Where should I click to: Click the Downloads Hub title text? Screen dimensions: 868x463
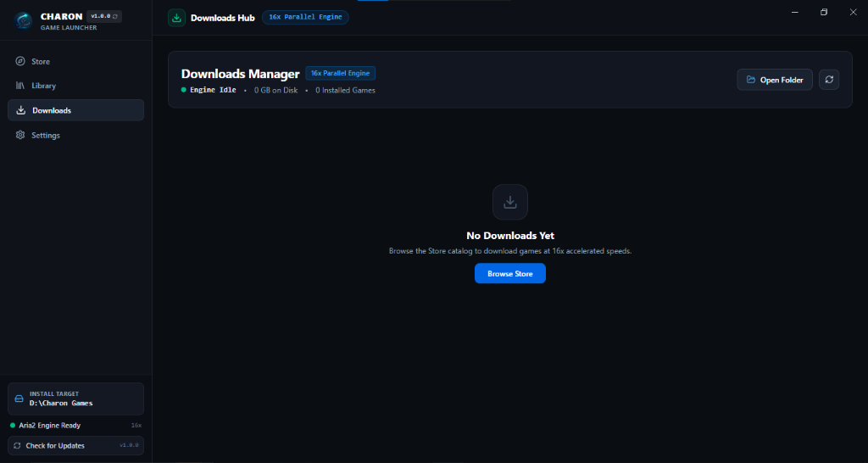(x=223, y=18)
